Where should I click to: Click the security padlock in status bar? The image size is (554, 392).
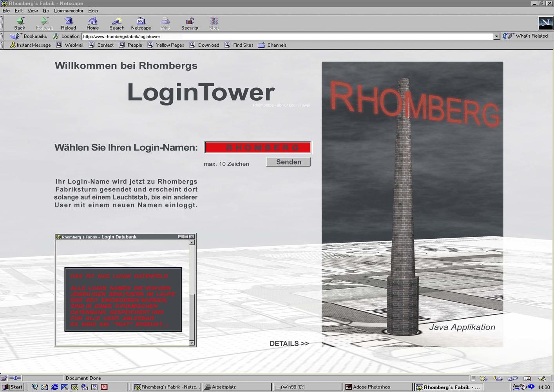4,378
